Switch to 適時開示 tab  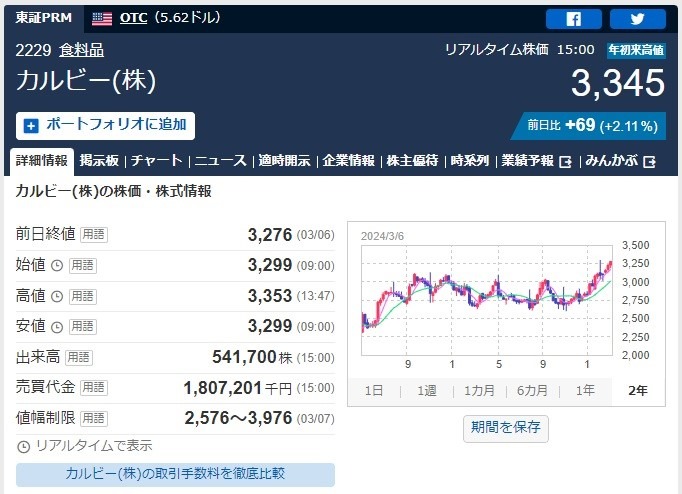284,161
